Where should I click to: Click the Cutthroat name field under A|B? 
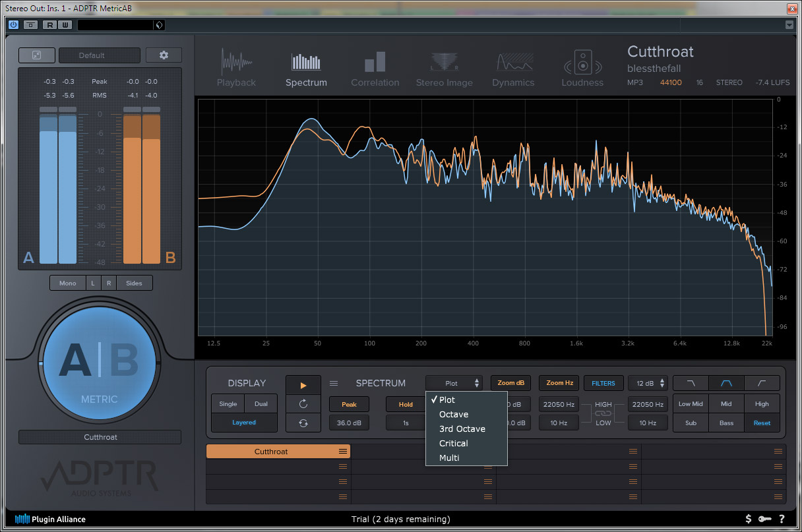100,437
